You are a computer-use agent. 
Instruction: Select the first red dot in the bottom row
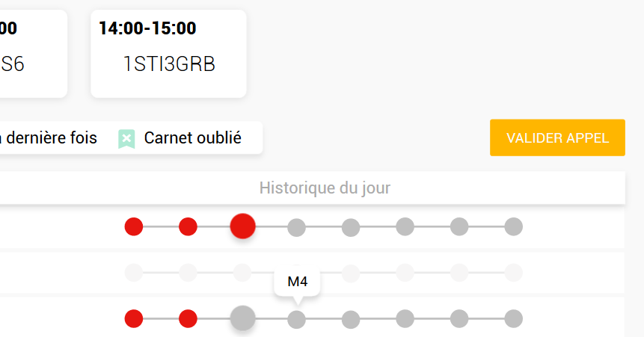134,319
